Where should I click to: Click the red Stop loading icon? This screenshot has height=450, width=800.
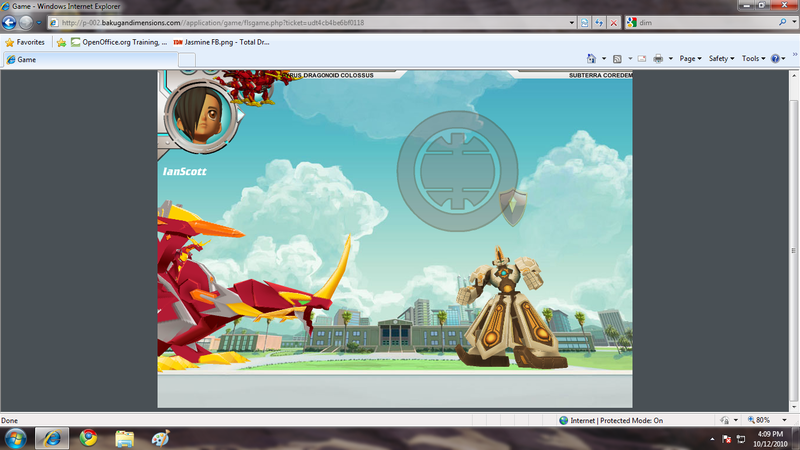tap(613, 22)
